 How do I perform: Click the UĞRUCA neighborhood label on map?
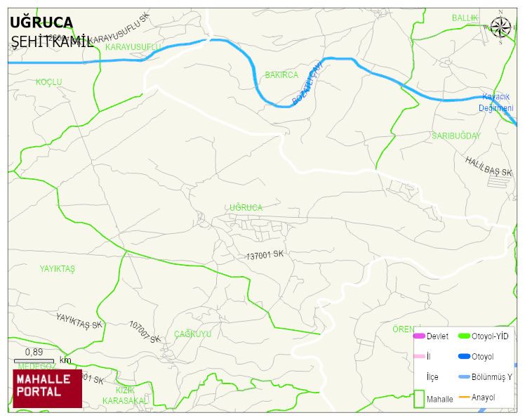[246, 208]
